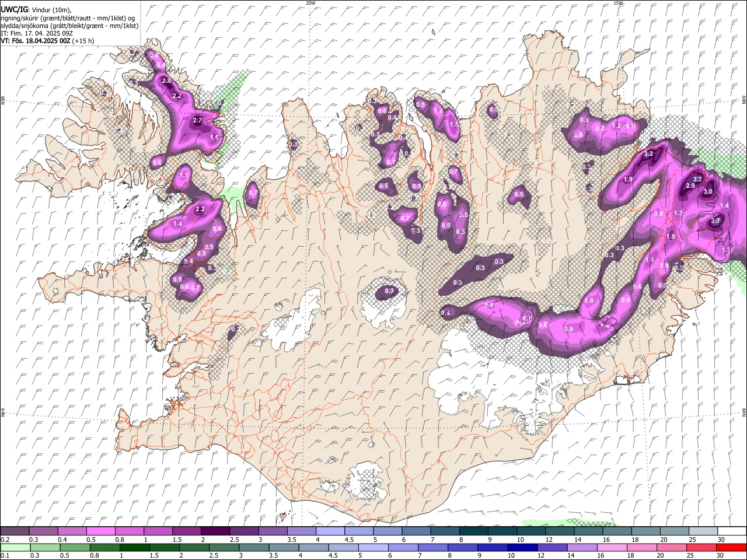747x560 pixels.
Task: Select the darkest purple 2 swatch, top legend row
Action: pyautogui.click(x=215, y=531)
